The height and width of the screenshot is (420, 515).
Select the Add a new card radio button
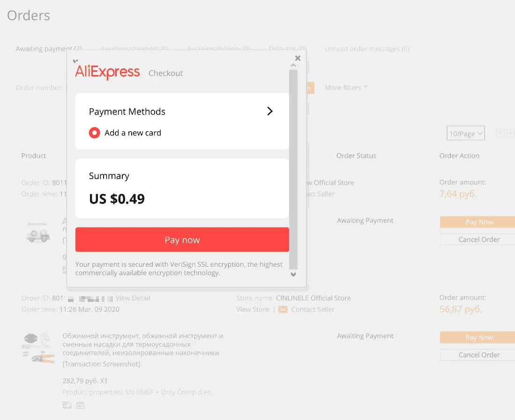point(94,133)
